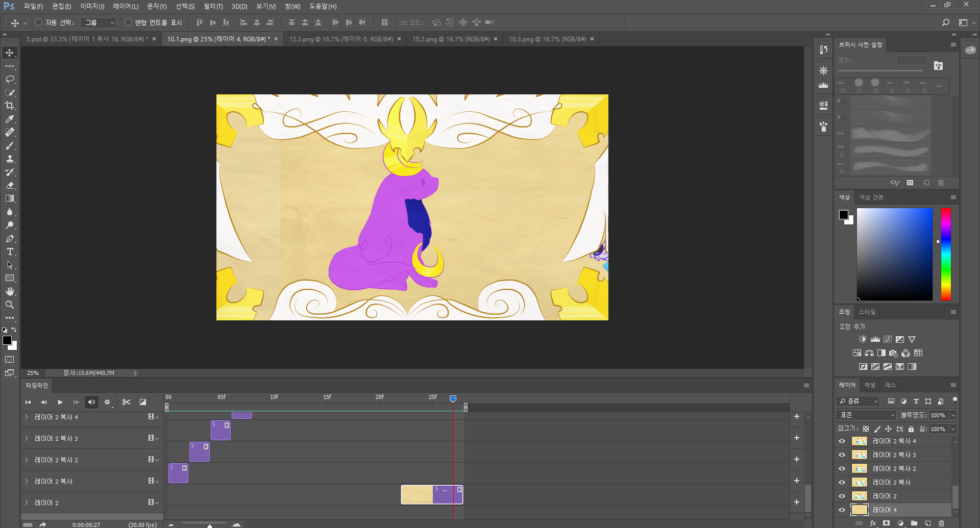Screen dimensions: 980x528
Task: Select the Lasso tool
Action: pos(10,79)
